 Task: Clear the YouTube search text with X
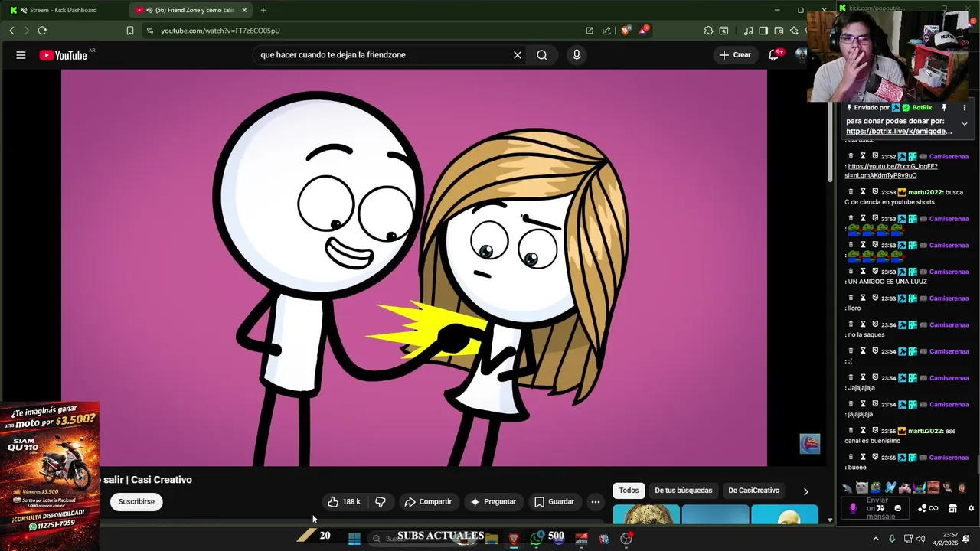click(518, 55)
